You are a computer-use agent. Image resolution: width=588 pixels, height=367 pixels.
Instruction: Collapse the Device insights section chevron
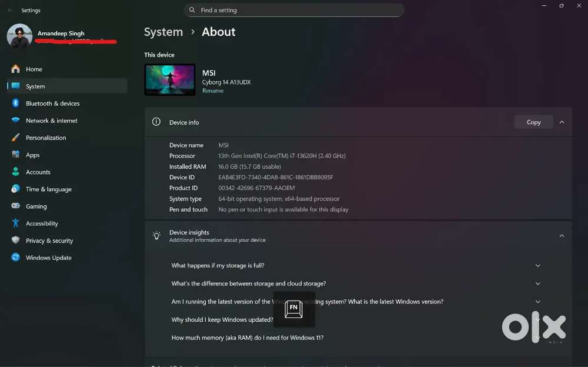coord(562,236)
